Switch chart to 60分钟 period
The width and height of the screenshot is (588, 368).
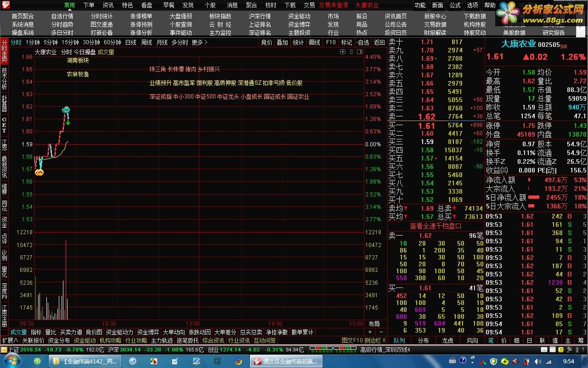[x=113, y=42]
